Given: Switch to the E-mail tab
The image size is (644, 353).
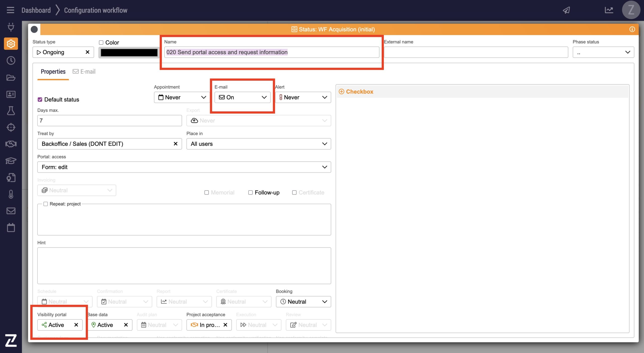Looking at the screenshot, I should (x=84, y=72).
